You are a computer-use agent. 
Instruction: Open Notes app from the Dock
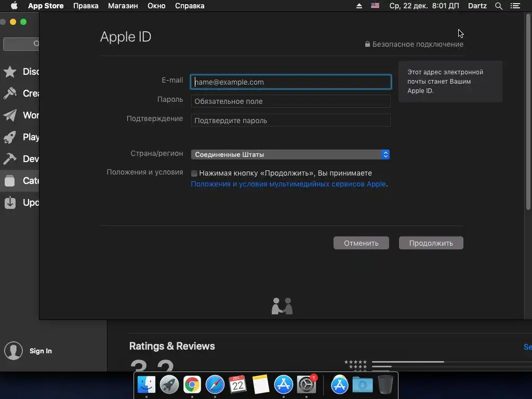[261, 385]
